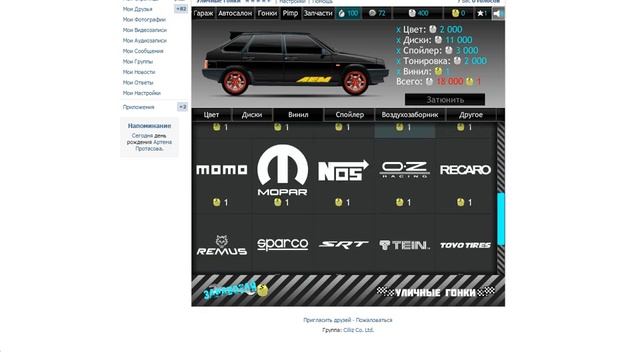640x360 pixels.
Task: Select the O.Z Racing vinyl logo
Action: 404,169
